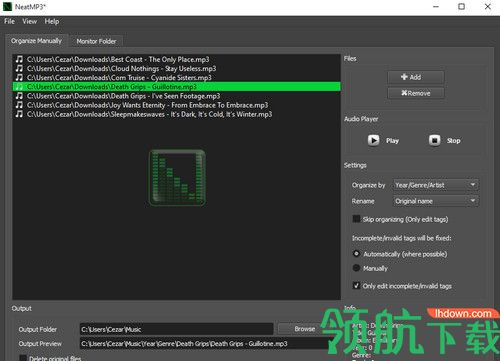Select Death Grips - Guillotine.mp3 highlighted row
This screenshot has height=361, width=500.
point(176,87)
